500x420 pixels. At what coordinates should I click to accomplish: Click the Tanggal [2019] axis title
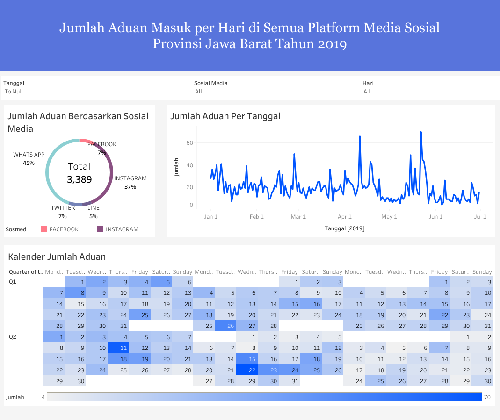point(344,228)
